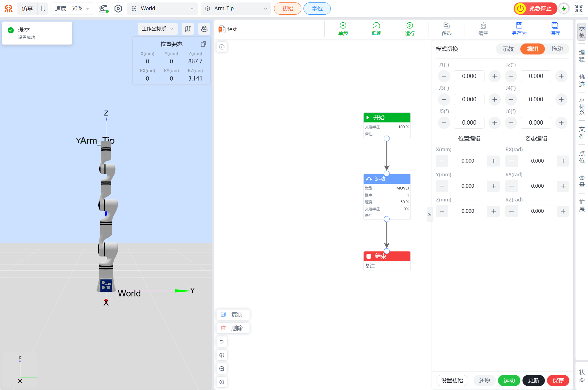Switch mode to teach (示教)
The height and width of the screenshot is (390, 588).
(x=508, y=49)
